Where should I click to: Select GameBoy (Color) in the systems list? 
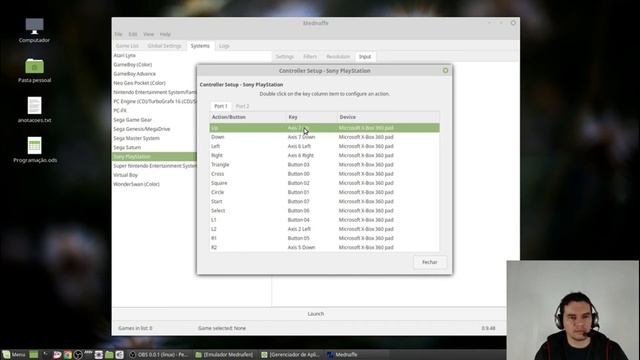point(133,64)
